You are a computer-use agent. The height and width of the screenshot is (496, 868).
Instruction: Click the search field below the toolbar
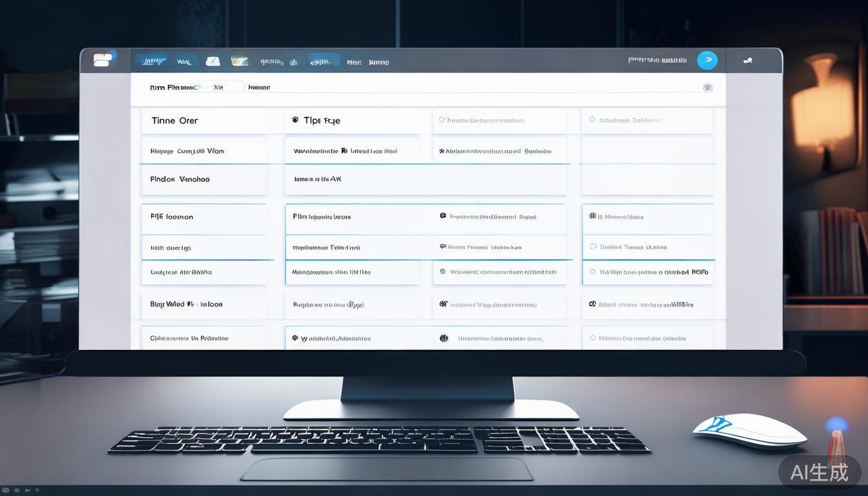tap(220, 87)
